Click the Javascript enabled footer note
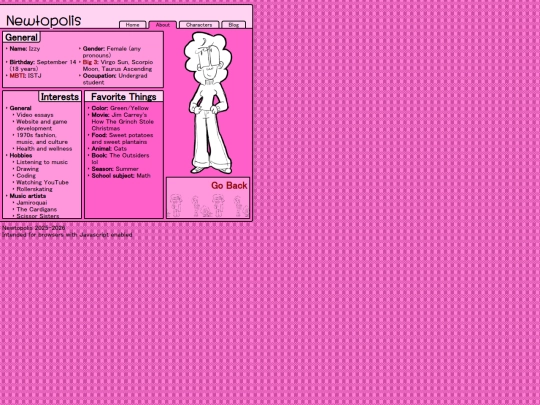 67,235
